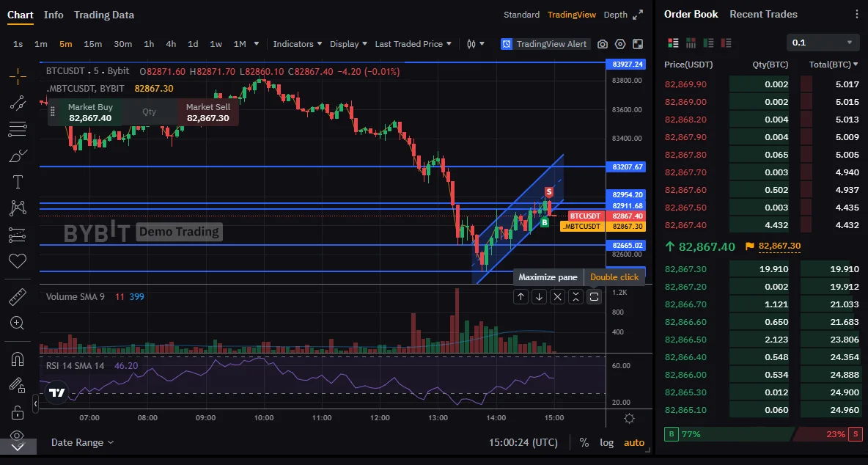The width and height of the screenshot is (868, 465).
Task: Click the Qty input field
Action: (x=149, y=111)
